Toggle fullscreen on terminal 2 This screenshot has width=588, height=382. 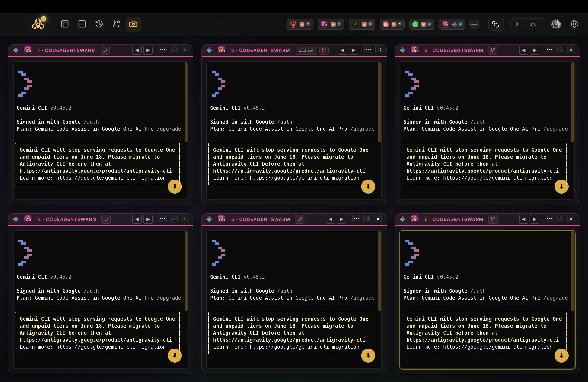point(379,50)
